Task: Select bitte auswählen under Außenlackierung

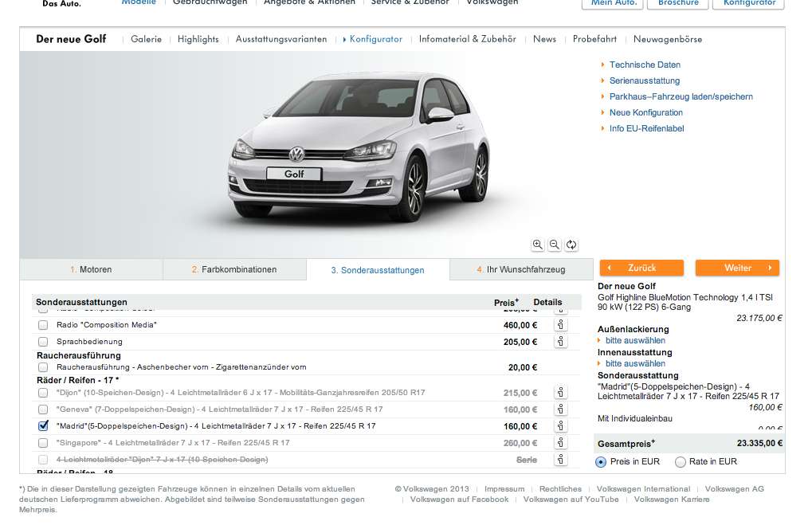Action: pyautogui.click(x=635, y=341)
